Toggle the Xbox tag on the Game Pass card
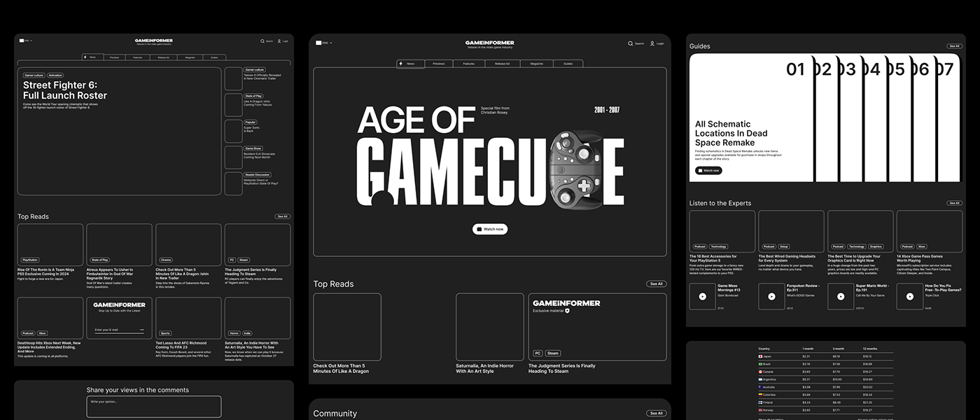The height and width of the screenshot is (420, 980). coord(922,246)
